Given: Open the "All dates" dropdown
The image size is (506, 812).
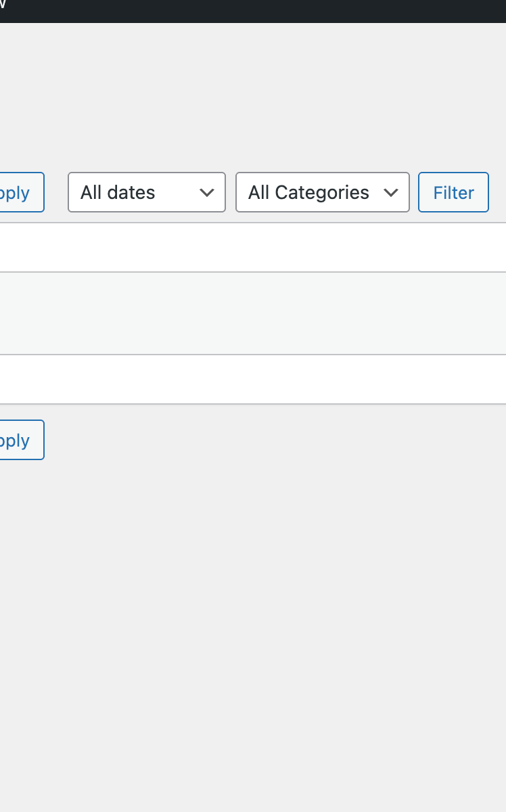Looking at the screenshot, I should pos(146,192).
